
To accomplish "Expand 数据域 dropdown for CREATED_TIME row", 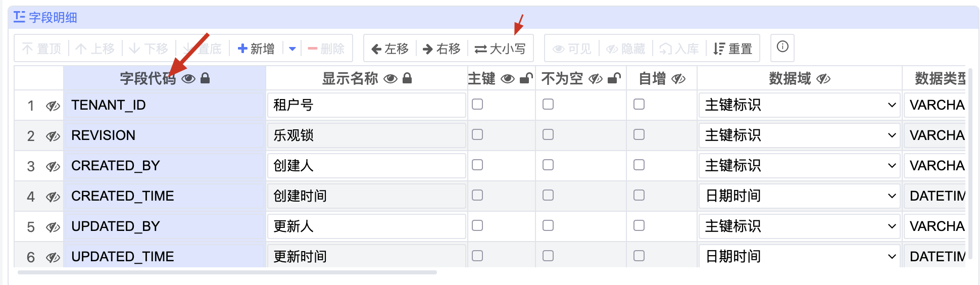I will pyautogui.click(x=799, y=196).
